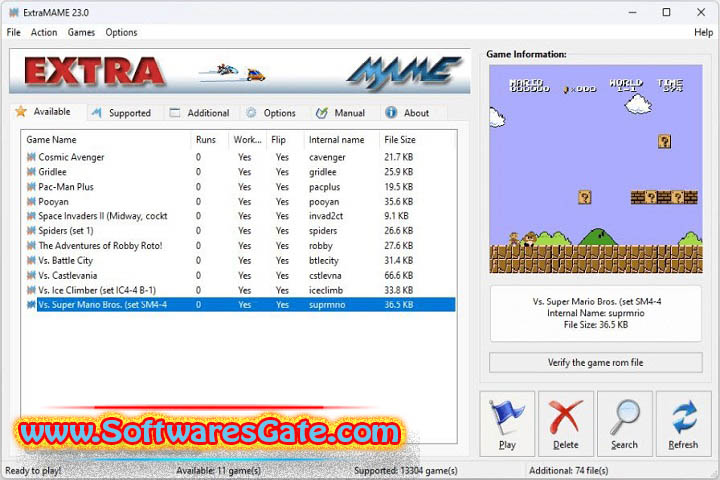This screenshot has height=480, width=720.
Task: Select Space Invaders II (Midway, cockt
Action: tap(239, 216)
